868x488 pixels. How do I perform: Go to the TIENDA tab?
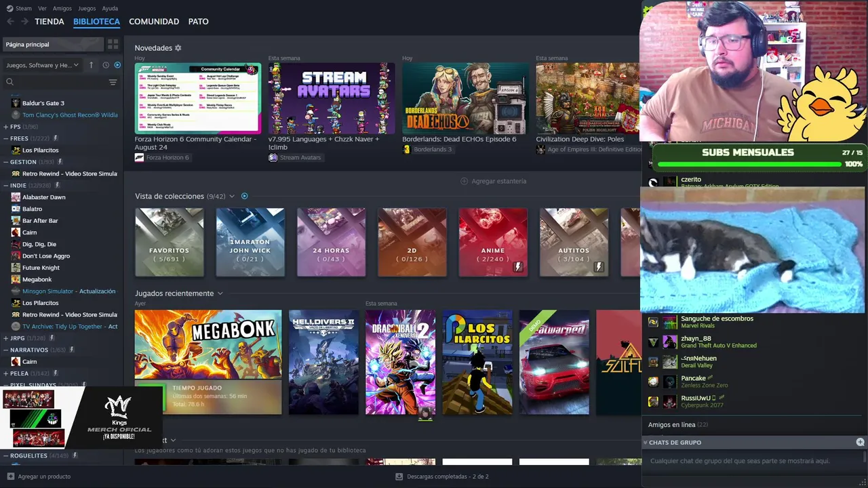50,22
